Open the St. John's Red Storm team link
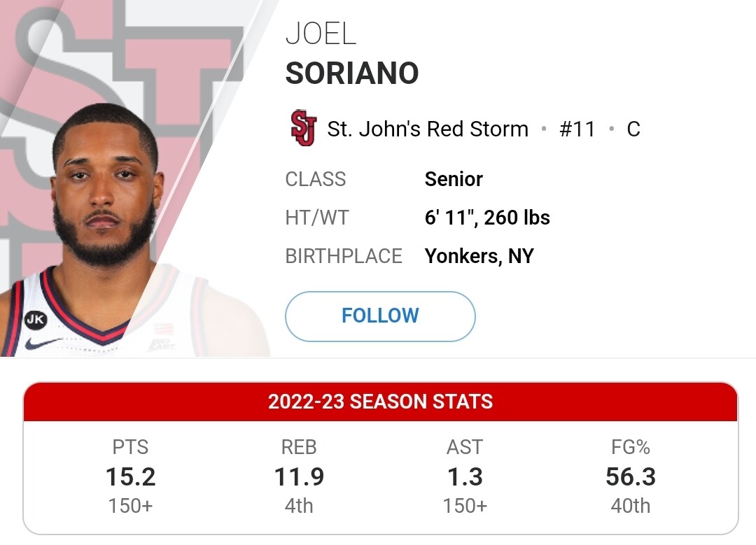Image resolution: width=756 pixels, height=545 pixels. pyautogui.click(x=428, y=129)
